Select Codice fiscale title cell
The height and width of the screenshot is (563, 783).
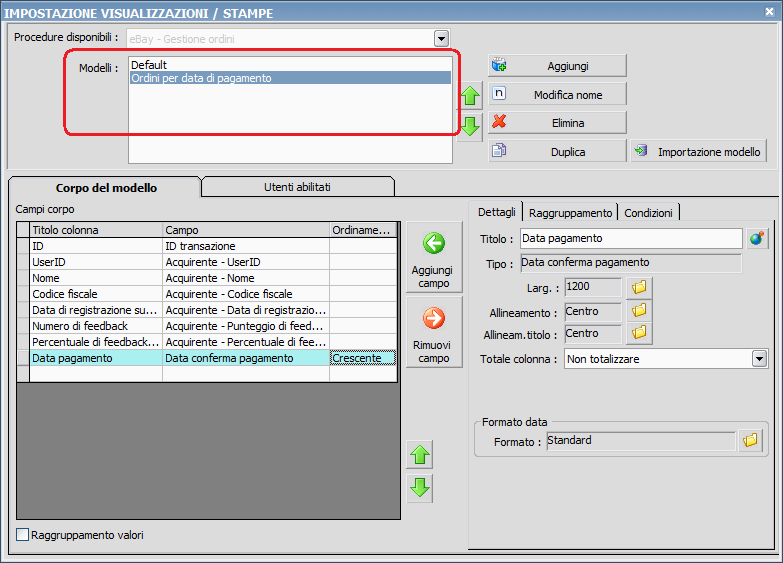pyautogui.click(x=96, y=294)
